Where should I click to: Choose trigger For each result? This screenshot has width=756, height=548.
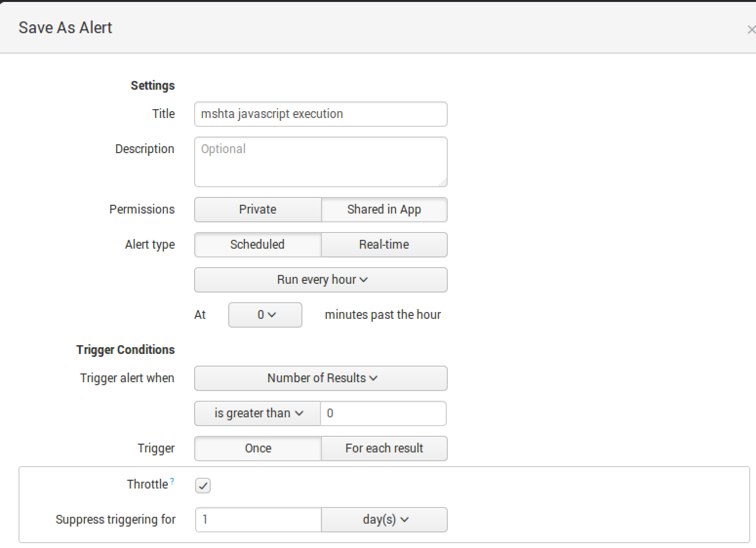pos(384,449)
